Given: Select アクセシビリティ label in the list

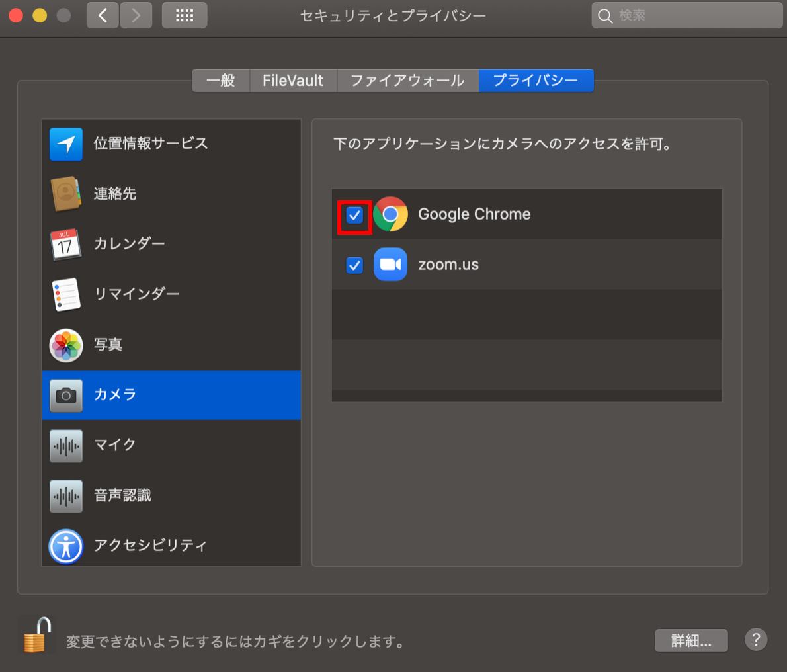Looking at the screenshot, I should pyautogui.click(x=151, y=546).
